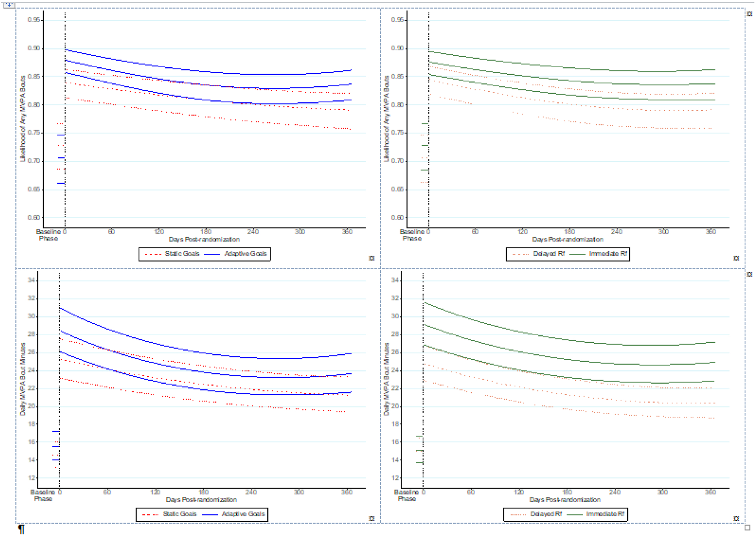Select the Likelihood chart image with Delayed/Immediate Rf legend

(x=556, y=136)
